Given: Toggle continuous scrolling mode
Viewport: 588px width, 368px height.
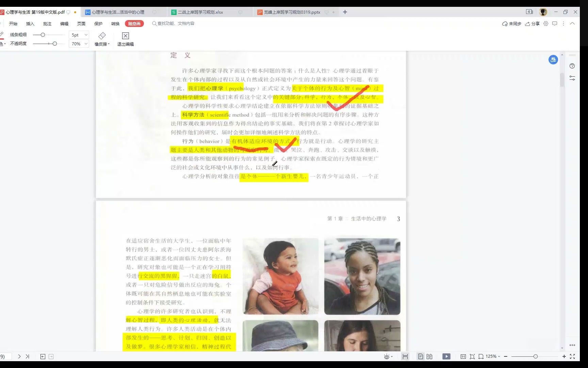Looking at the screenshot, I should coord(405,356).
